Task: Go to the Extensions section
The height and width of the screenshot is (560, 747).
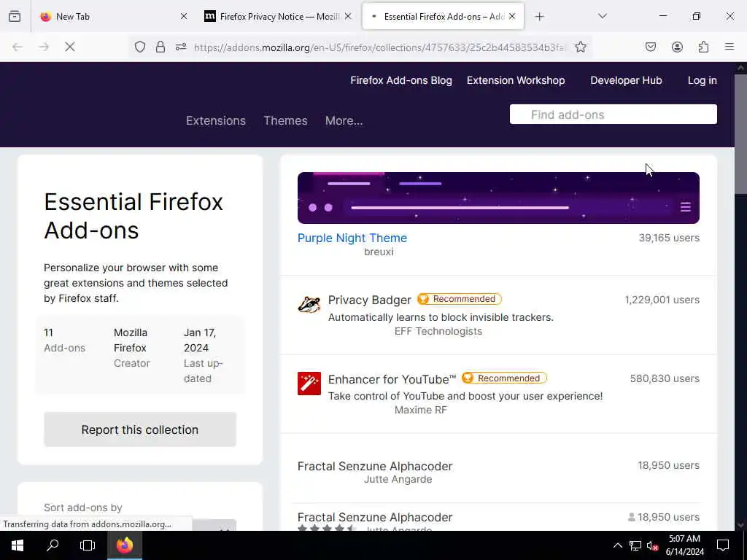Action: pos(216,120)
